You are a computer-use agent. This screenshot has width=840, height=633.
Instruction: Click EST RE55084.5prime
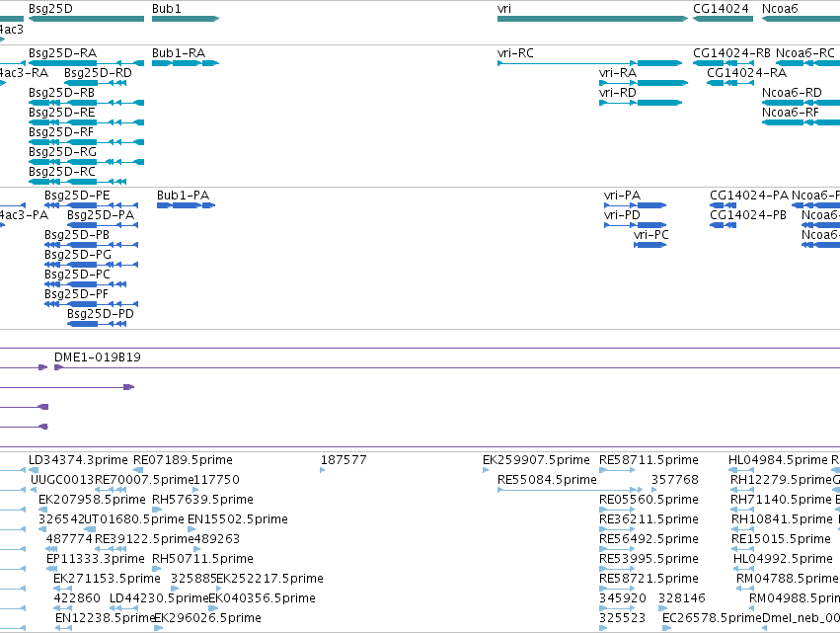[x=570, y=490]
